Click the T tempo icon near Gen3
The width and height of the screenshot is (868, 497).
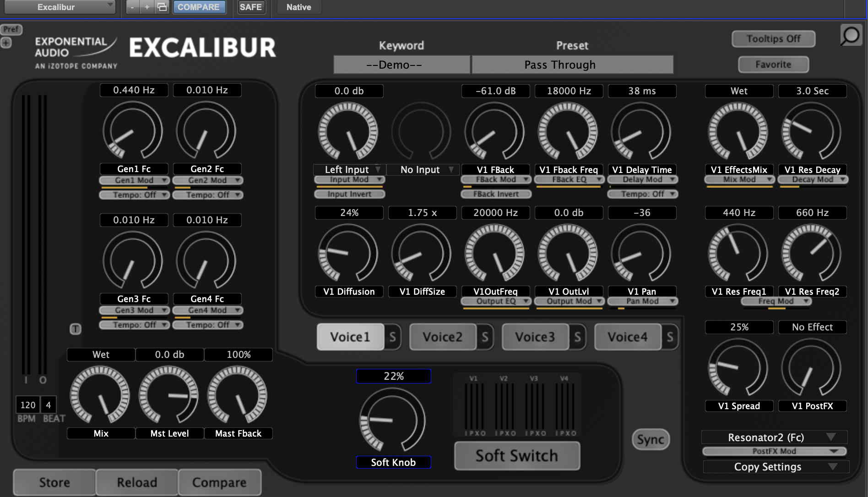[x=76, y=329]
